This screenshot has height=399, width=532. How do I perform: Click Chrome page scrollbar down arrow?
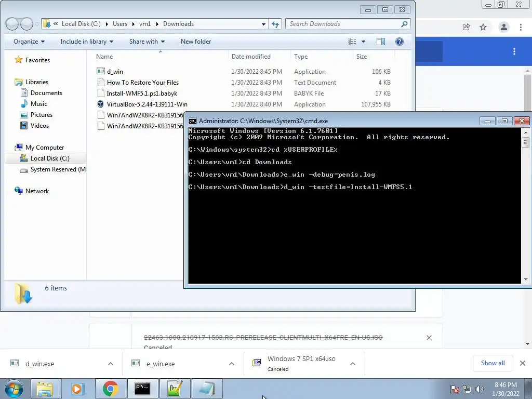click(527, 344)
